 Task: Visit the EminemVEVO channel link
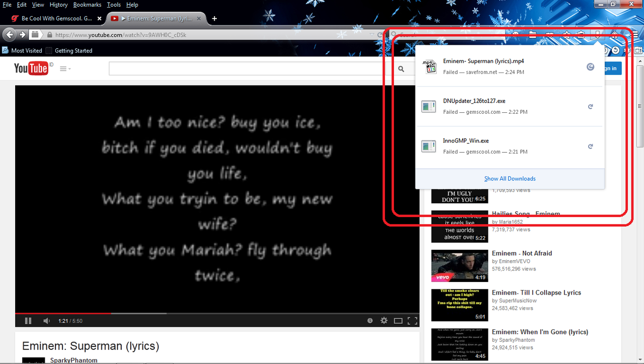pyautogui.click(x=514, y=261)
